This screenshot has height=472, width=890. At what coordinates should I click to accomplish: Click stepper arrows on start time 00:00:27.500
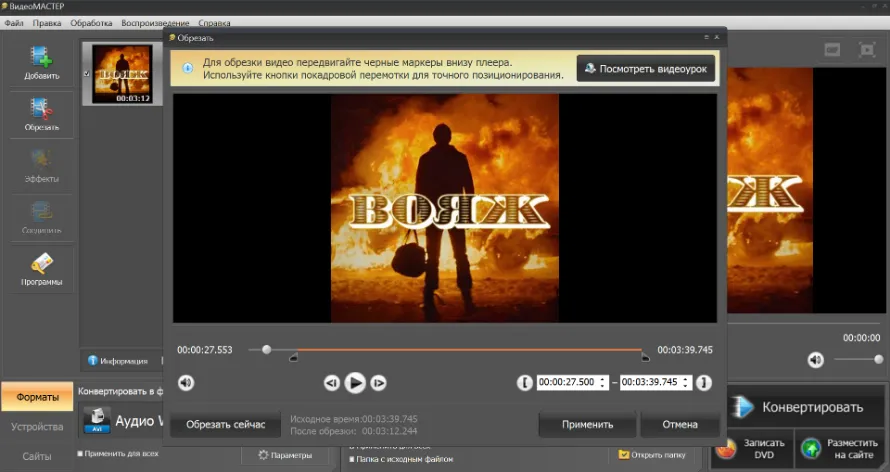click(x=602, y=382)
